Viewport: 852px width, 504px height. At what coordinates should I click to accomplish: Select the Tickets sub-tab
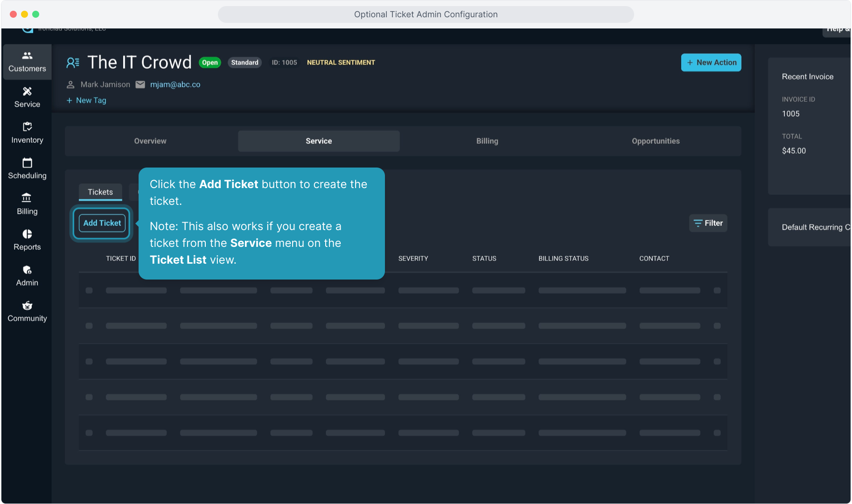[x=100, y=192]
